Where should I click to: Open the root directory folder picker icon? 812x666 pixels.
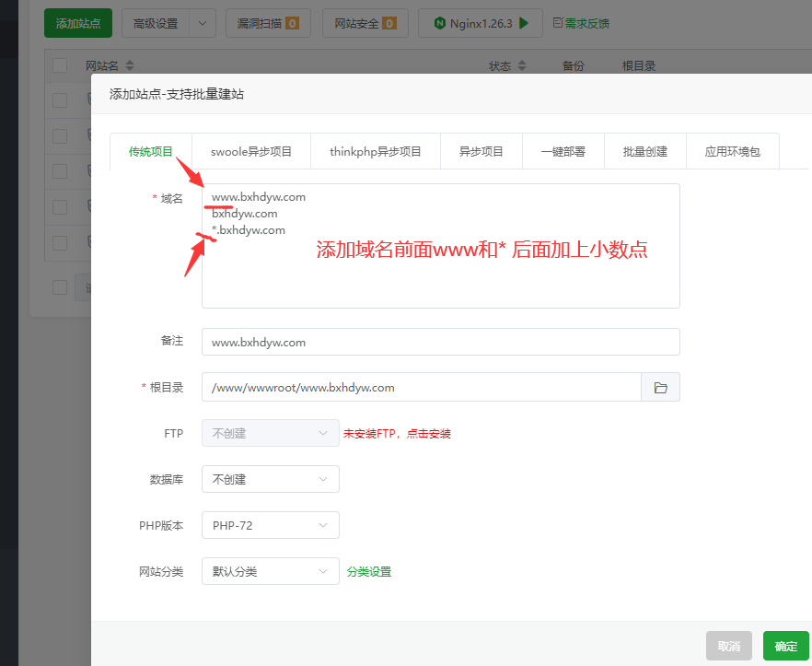660,387
